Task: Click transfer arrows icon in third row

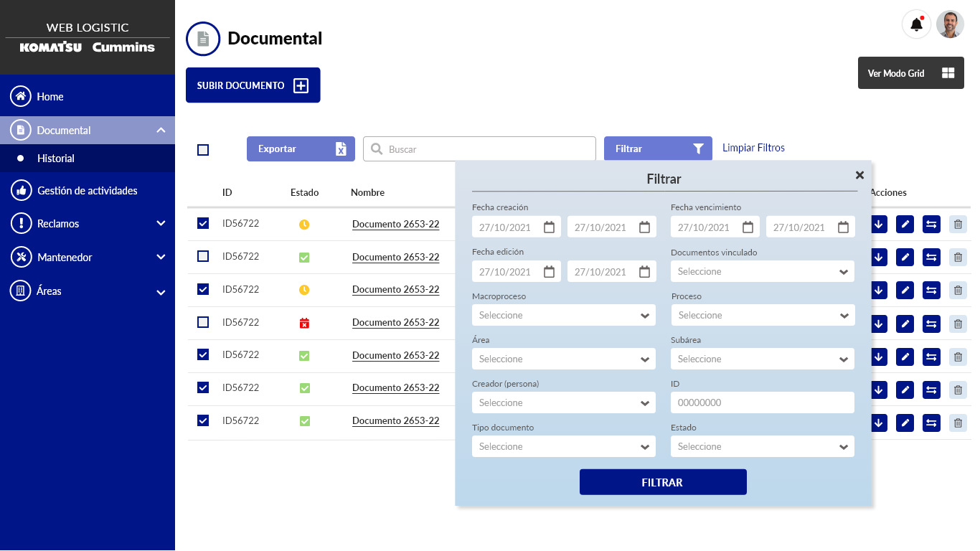Action: [931, 290]
